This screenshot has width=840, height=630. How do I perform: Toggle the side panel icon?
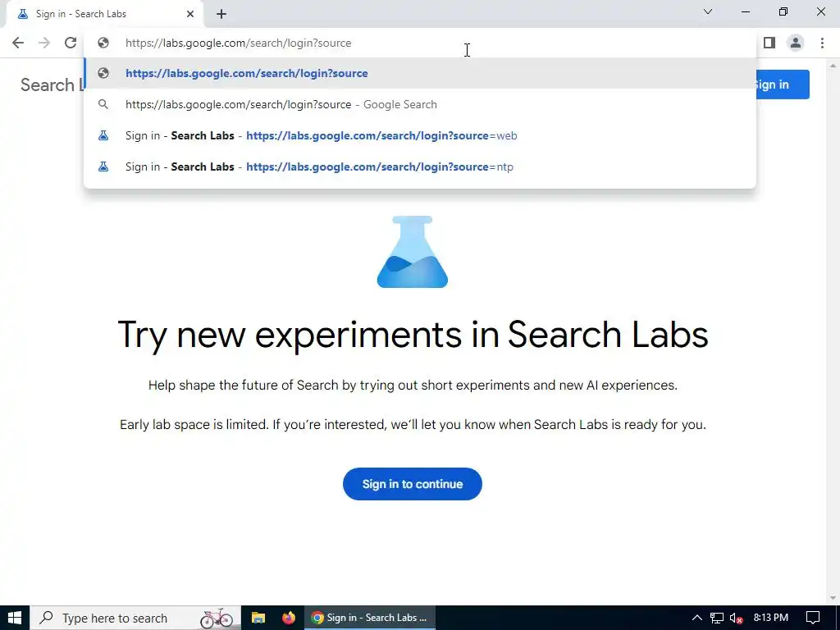[x=769, y=43]
